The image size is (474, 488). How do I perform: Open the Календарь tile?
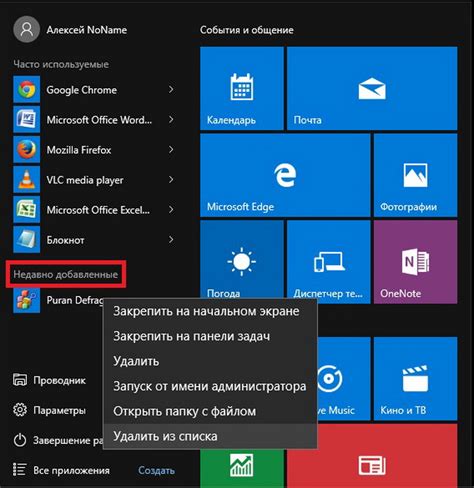coord(242,88)
